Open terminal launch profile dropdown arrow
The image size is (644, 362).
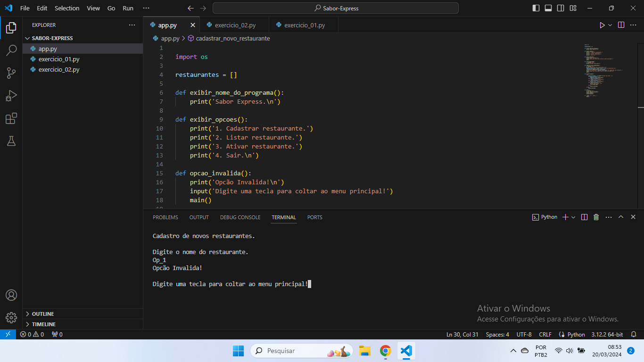573,217
